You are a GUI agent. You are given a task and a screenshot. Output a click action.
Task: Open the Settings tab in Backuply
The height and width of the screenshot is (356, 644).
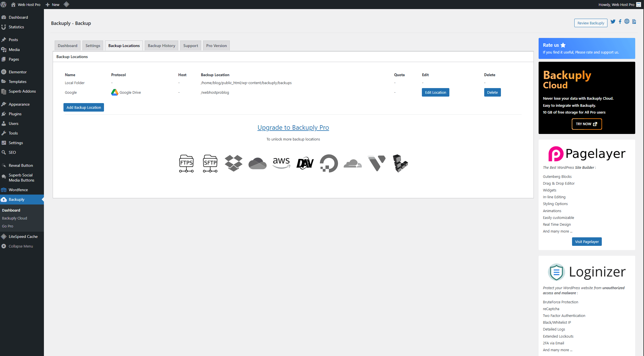[x=93, y=46]
